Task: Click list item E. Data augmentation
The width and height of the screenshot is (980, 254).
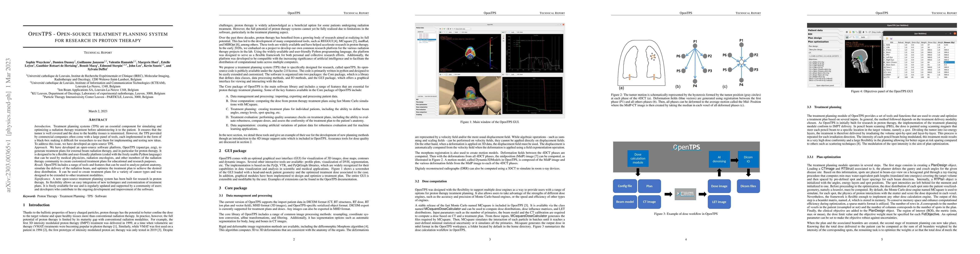Action: coord(297,127)
